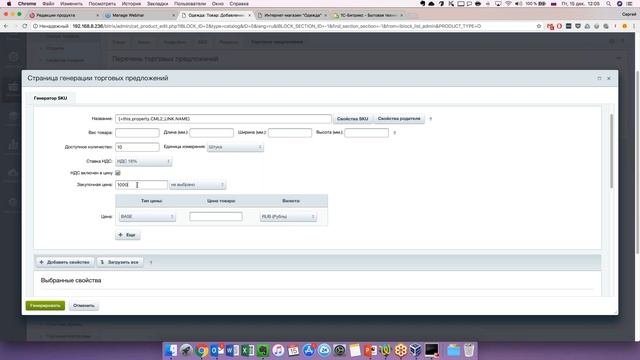Click 'Свойства родителя' button

point(399,119)
